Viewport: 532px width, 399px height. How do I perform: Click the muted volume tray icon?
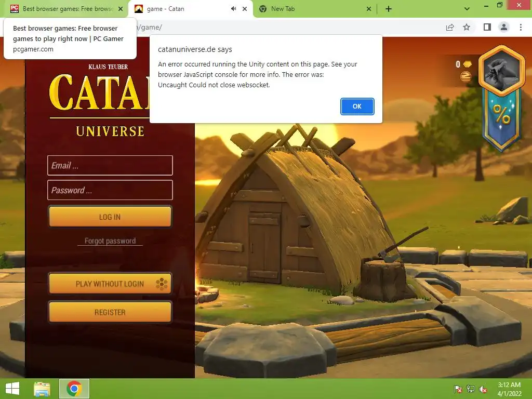(483, 389)
